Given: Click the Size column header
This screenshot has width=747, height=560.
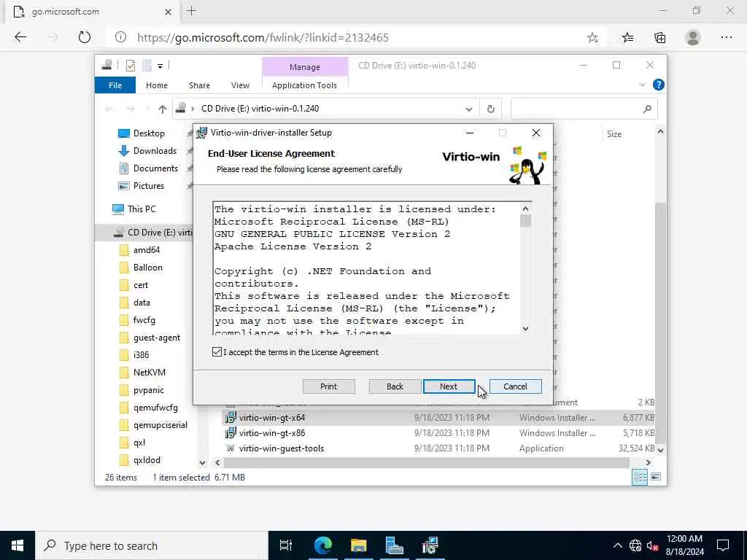Looking at the screenshot, I should point(614,134).
